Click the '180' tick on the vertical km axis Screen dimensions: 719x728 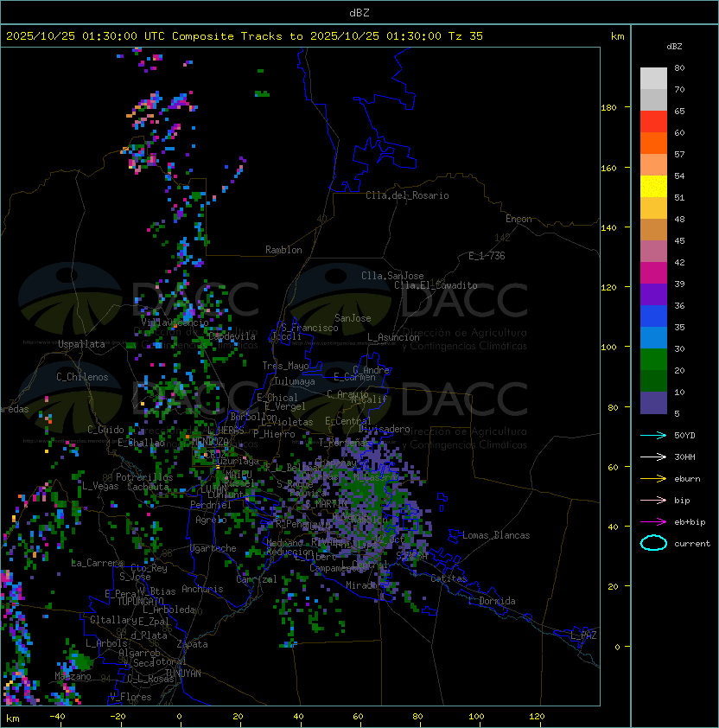click(x=608, y=108)
